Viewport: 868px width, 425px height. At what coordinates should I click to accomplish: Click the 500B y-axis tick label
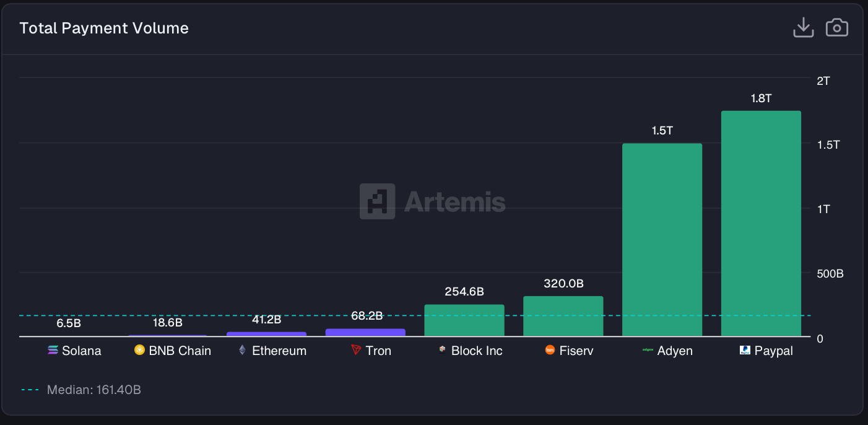830,274
